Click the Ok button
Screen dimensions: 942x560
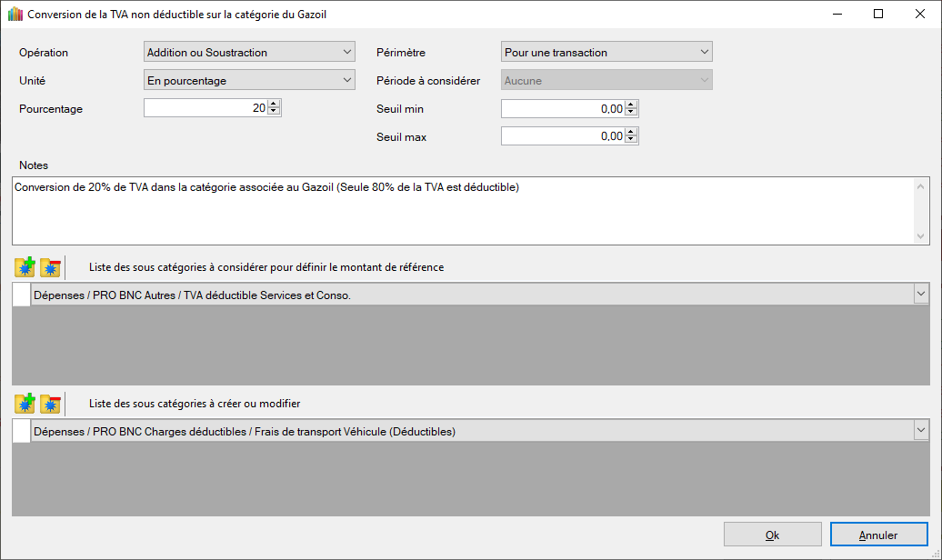click(x=772, y=535)
